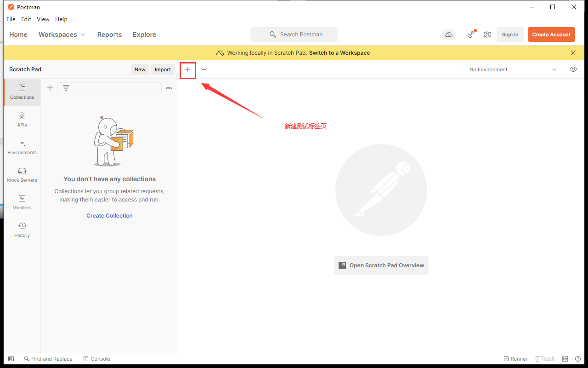The height and width of the screenshot is (368, 588).
Task: Open the Trash
Action: pyautogui.click(x=545, y=359)
